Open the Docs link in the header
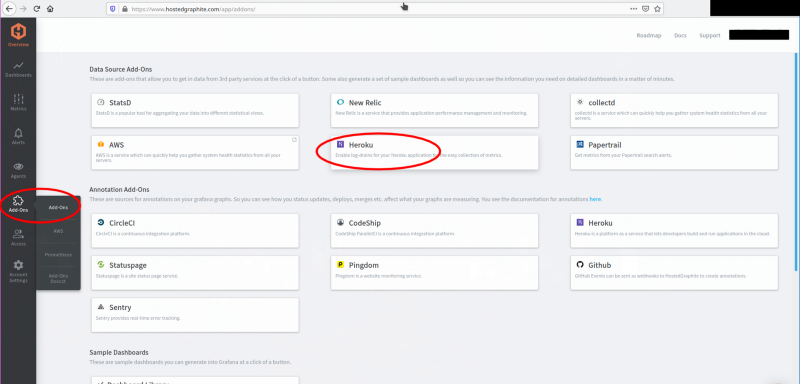This screenshot has height=384, width=800. 681,36
